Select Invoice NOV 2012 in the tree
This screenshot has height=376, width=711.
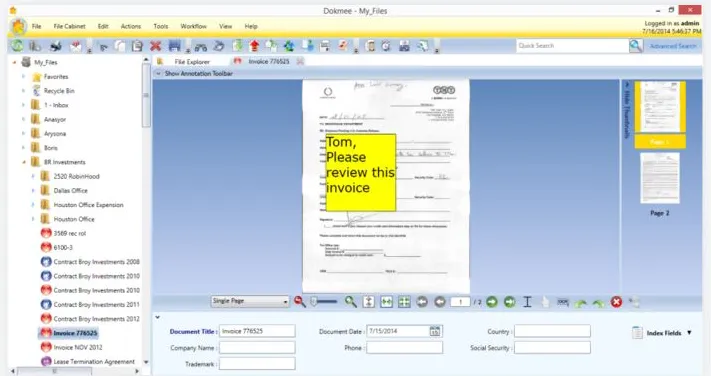pyautogui.click(x=78, y=347)
